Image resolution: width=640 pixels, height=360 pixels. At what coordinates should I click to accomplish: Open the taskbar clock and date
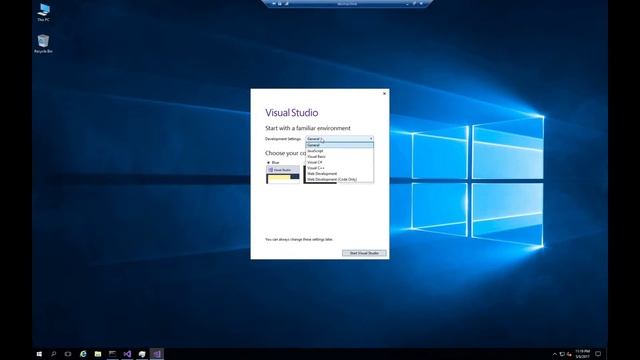(582, 354)
